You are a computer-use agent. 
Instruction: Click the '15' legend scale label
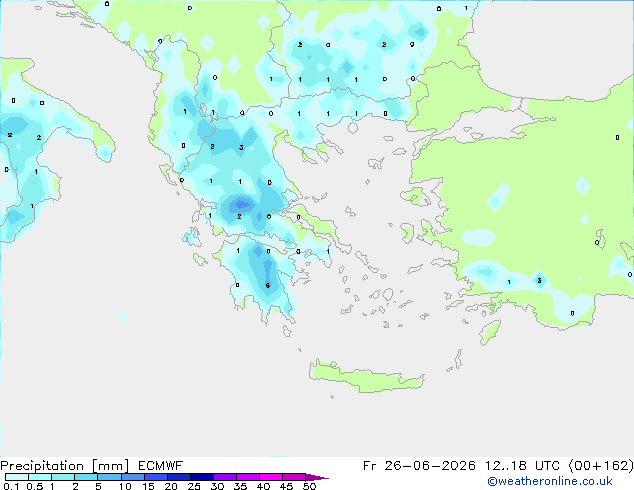(x=148, y=486)
